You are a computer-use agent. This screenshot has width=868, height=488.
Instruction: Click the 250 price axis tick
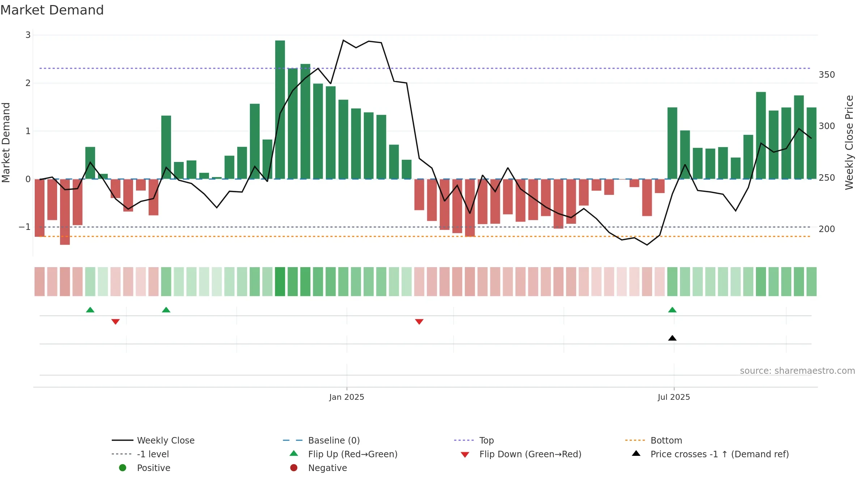click(827, 178)
